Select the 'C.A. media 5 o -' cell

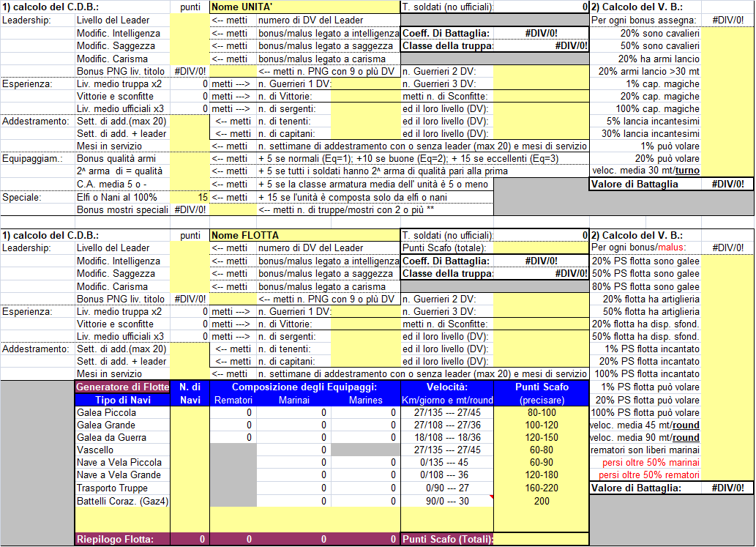pyautogui.click(x=122, y=185)
